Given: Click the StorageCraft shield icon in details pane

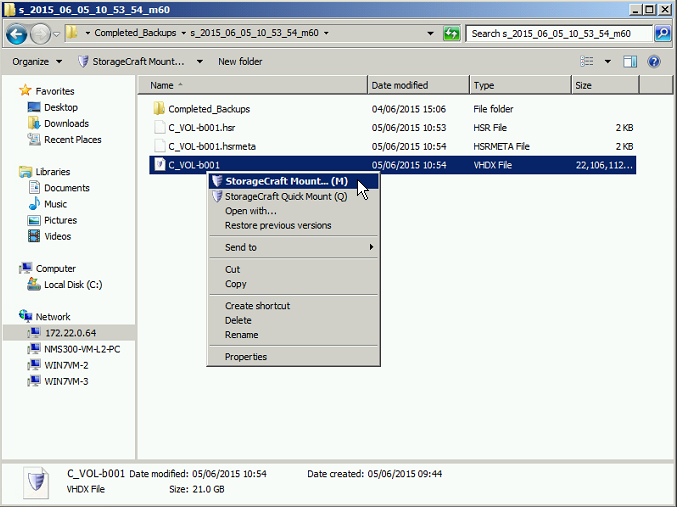Looking at the screenshot, I should [x=36, y=482].
